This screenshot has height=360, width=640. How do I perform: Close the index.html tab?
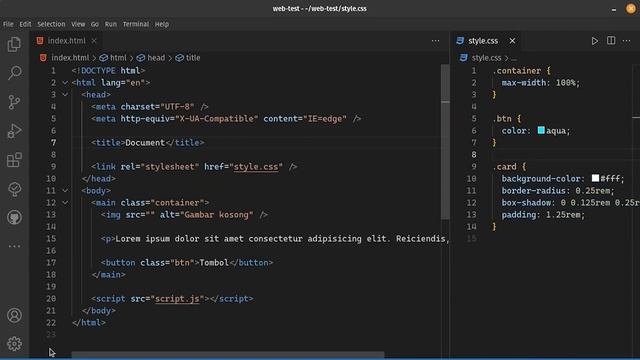[x=94, y=41]
